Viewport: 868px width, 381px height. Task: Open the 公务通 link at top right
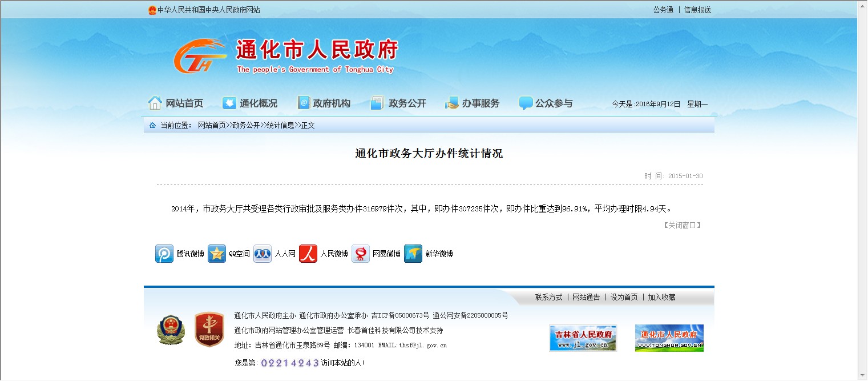[663, 10]
